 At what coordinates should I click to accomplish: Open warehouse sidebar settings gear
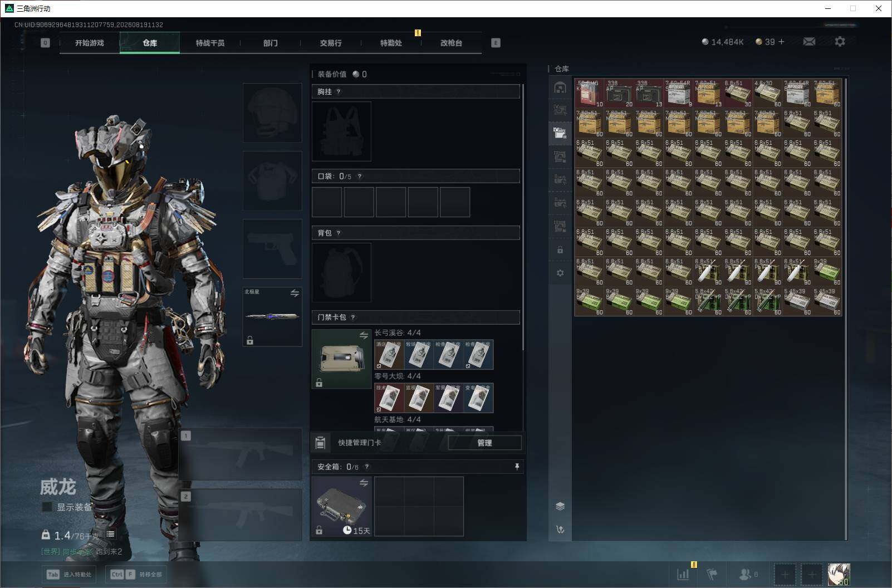coord(560,273)
